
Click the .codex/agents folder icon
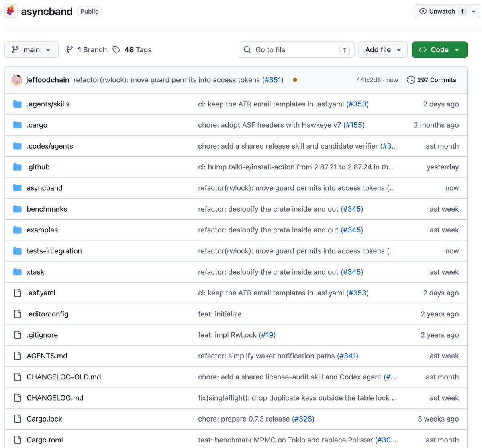click(17, 146)
